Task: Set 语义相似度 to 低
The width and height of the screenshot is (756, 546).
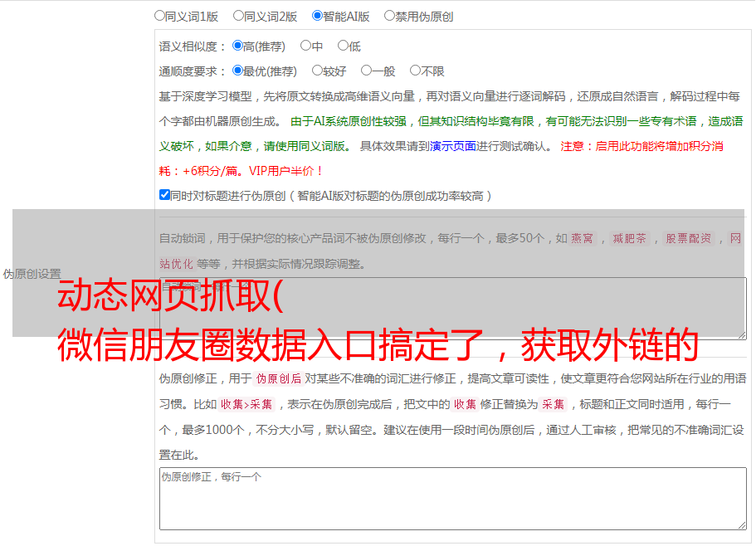Action: 343,46
